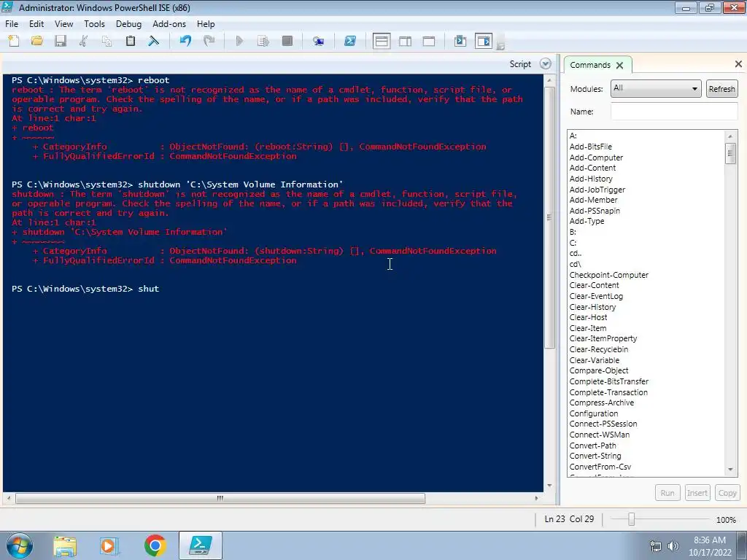This screenshot has width=747, height=560.
Task: Select ConvertFrom-Csv command
Action: tap(600, 467)
